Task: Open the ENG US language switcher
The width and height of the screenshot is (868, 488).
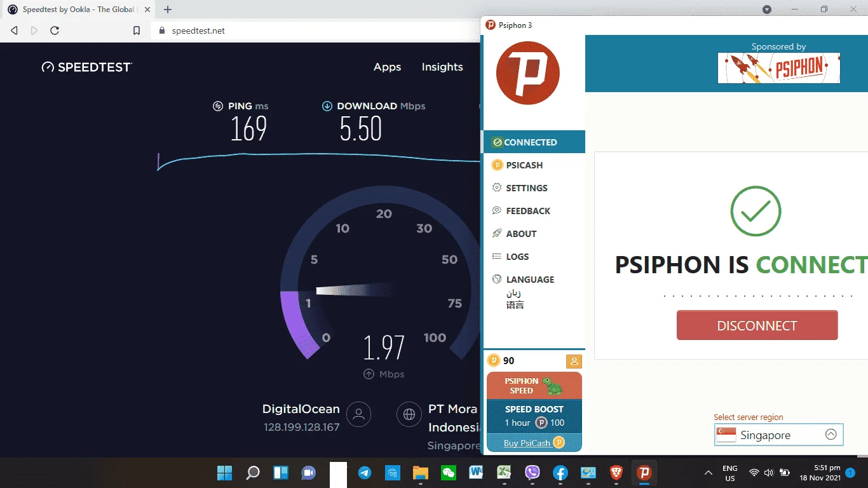Action: click(x=730, y=473)
